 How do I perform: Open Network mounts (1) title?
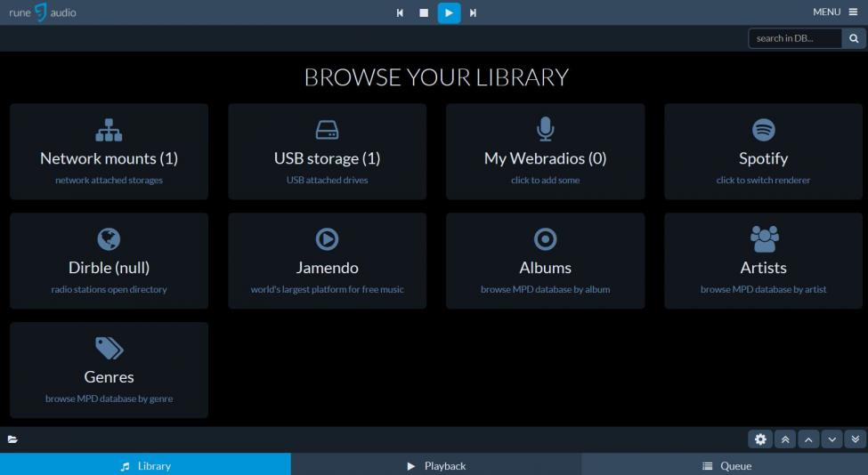point(109,158)
